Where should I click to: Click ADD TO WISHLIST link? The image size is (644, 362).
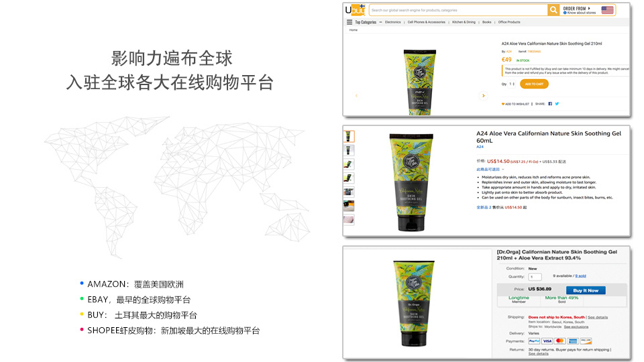[x=515, y=104]
